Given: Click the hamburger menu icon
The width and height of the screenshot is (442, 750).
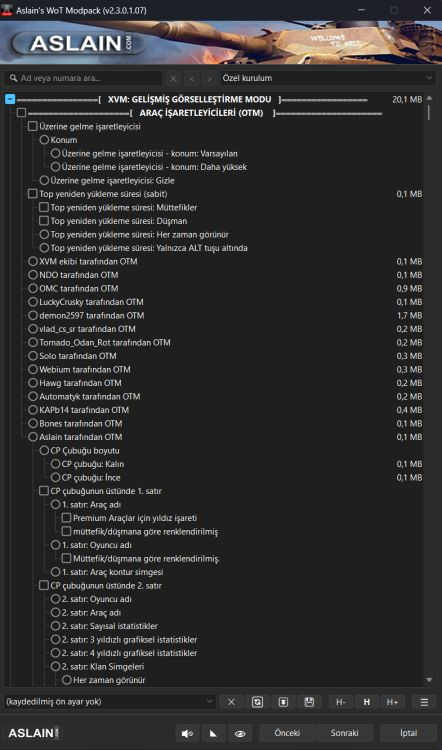Looking at the screenshot, I should click(424, 702).
